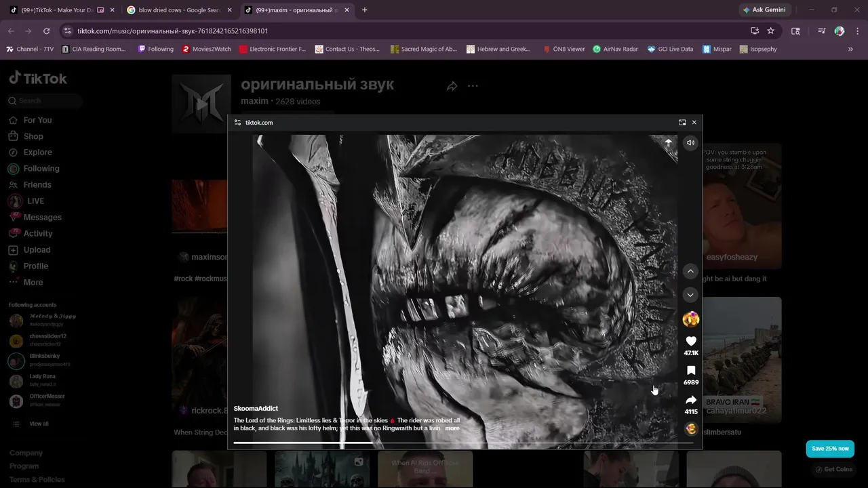The image size is (868, 488).
Task: Share the sound page with arrow icon
Action: 452,86
